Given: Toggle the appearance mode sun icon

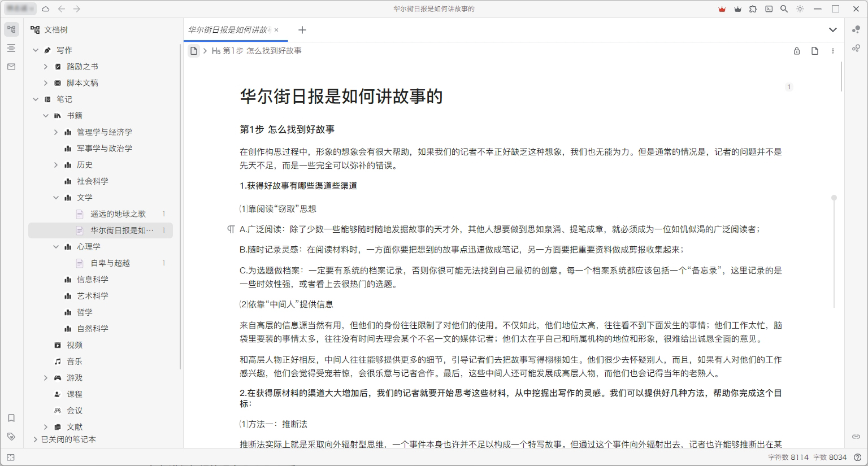Looking at the screenshot, I should [x=800, y=9].
